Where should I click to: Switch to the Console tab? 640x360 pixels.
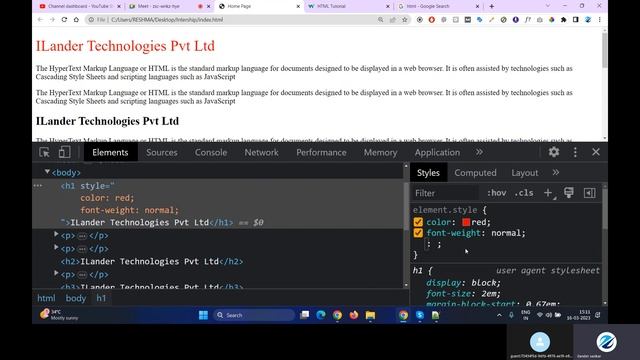[x=211, y=152]
